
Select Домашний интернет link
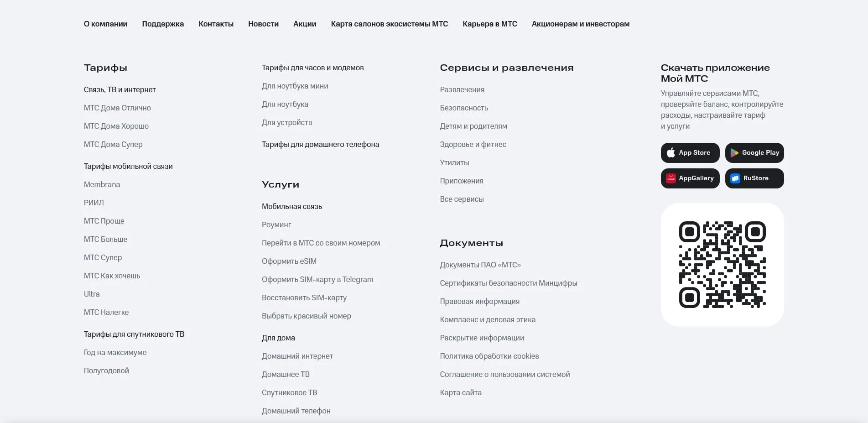(x=297, y=356)
